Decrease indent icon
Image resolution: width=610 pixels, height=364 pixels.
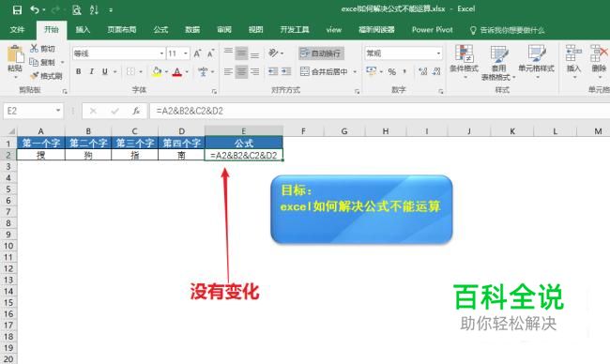coord(273,71)
